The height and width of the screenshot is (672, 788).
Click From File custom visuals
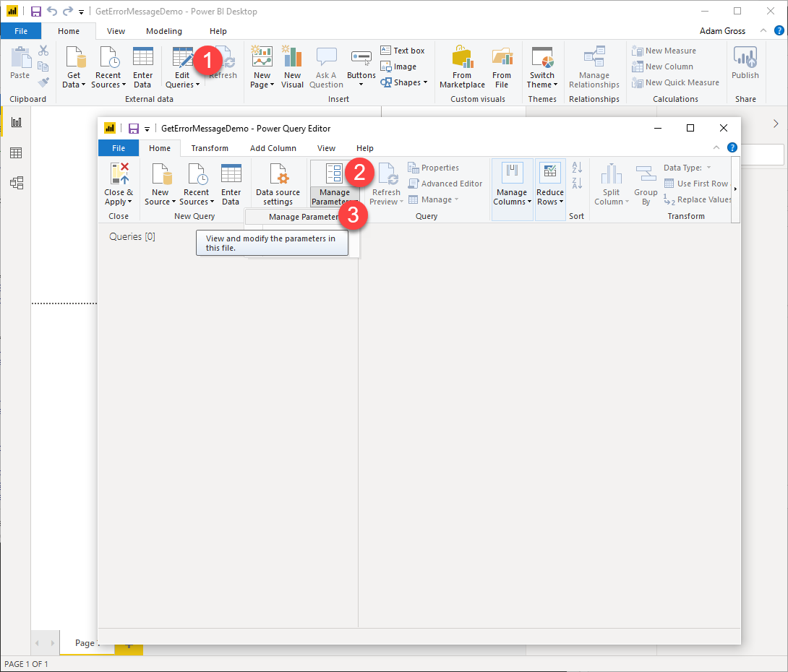coord(502,67)
